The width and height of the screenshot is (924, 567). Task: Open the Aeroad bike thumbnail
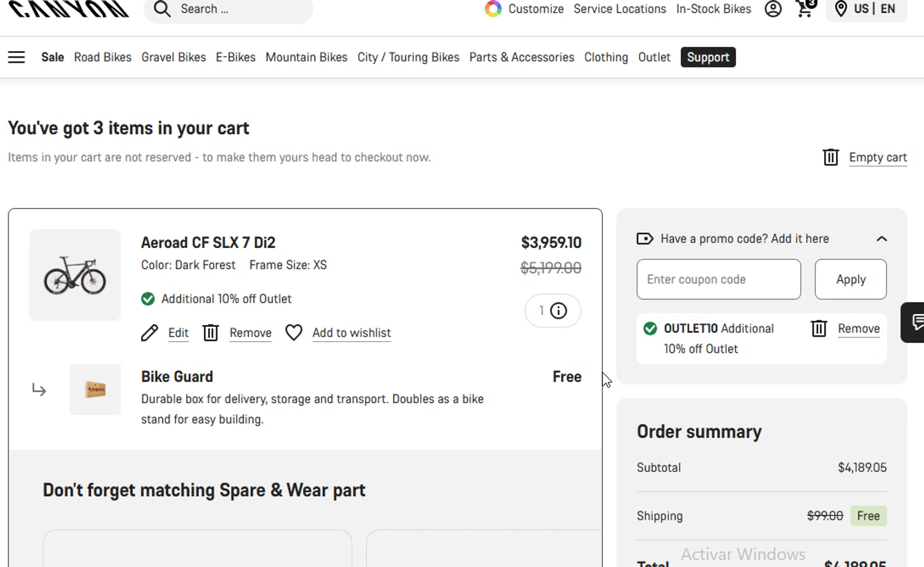(x=75, y=275)
